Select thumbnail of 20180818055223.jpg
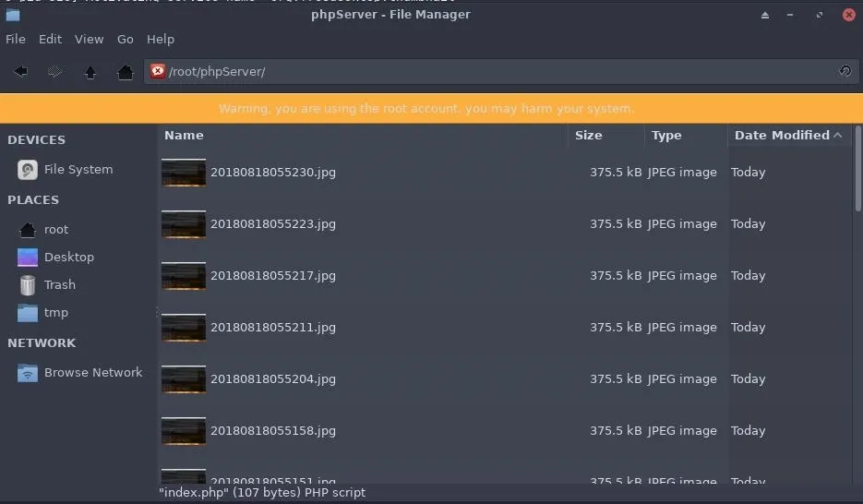This screenshot has width=863, height=504. click(184, 224)
